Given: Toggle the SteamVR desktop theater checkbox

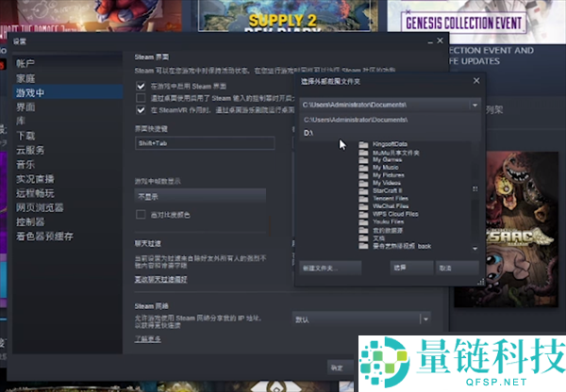Looking at the screenshot, I should [141, 109].
